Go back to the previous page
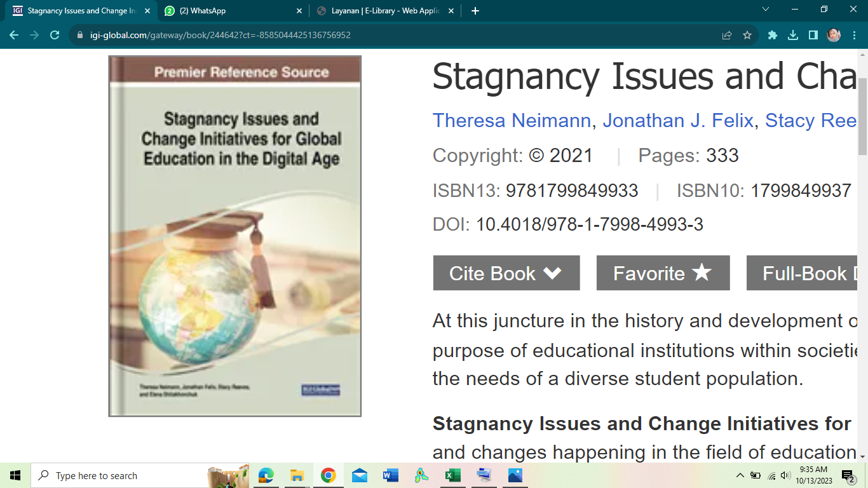Image resolution: width=868 pixels, height=488 pixels. point(14,36)
